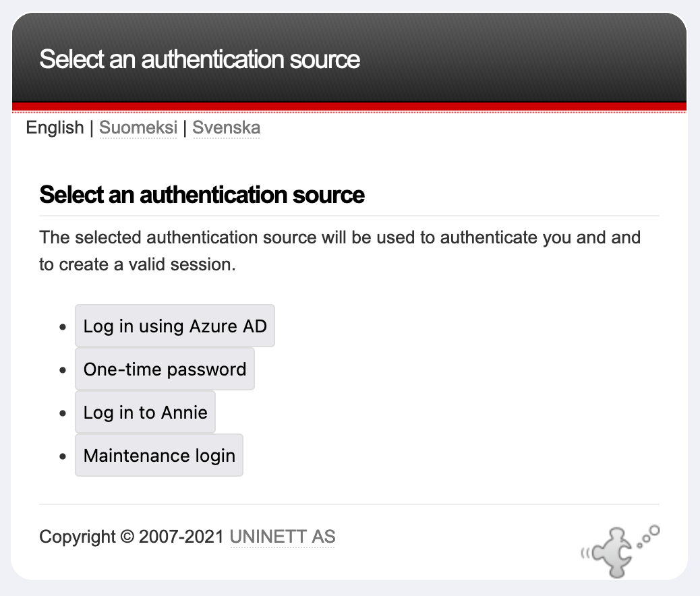700x596 pixels.
Task: Open the Maintenance login option
Action: [x=159, y=455]
